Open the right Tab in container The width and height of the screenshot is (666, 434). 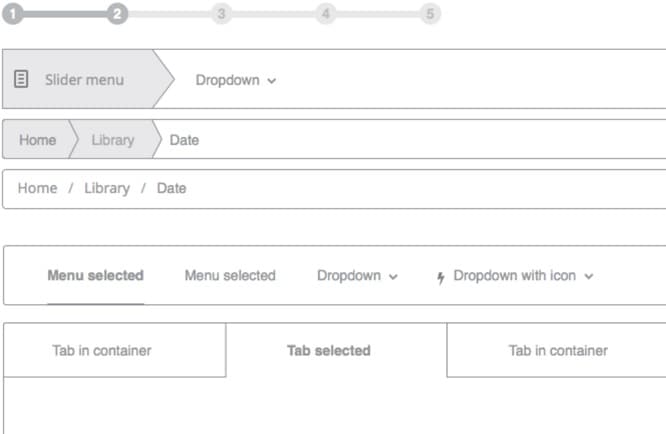click(558, 351)
